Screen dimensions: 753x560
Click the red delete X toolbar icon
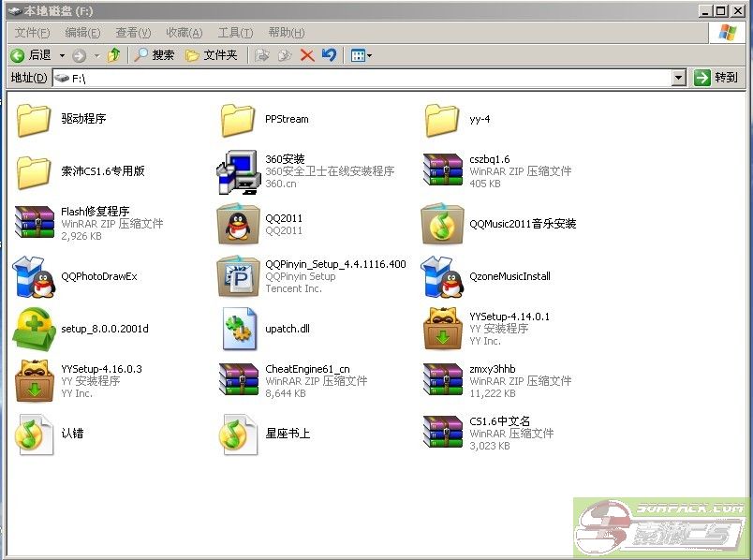306,54
